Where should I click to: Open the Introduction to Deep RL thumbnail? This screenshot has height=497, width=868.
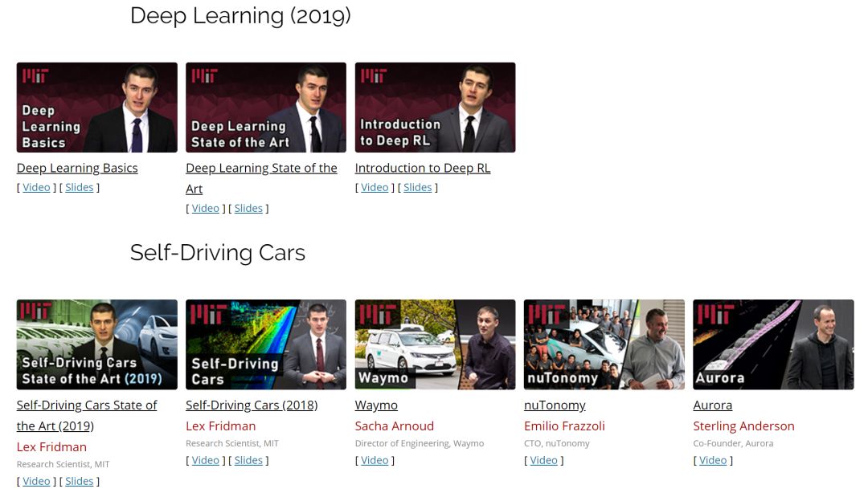435,108
